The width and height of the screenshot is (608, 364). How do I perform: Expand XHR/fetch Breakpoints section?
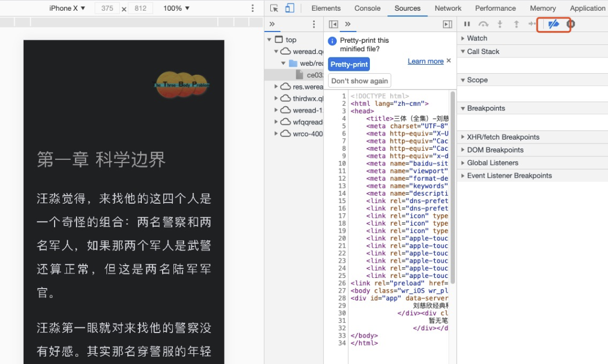click(503, 137)
